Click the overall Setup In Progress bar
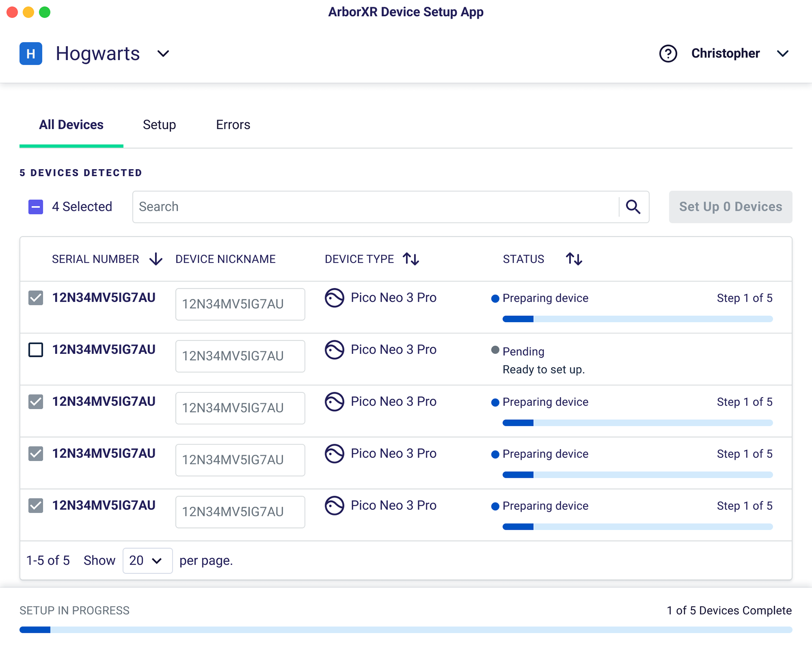Screen dimensions: 812x646 406,630
